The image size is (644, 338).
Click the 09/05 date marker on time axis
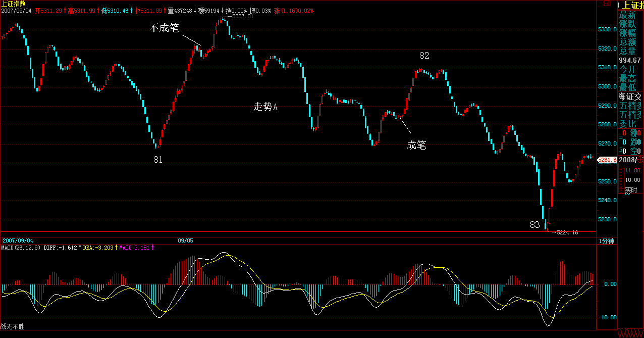coord(185,241)
